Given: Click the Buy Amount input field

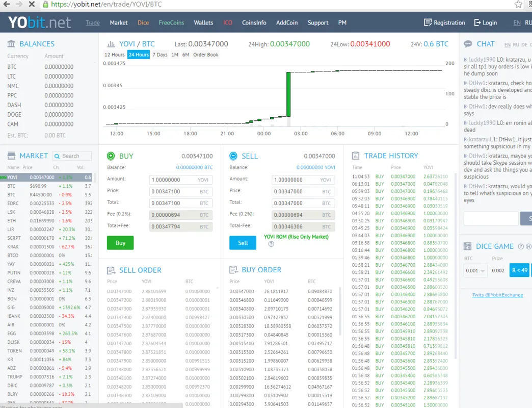Looking at the screenshot, I should (x=181, y=180).
